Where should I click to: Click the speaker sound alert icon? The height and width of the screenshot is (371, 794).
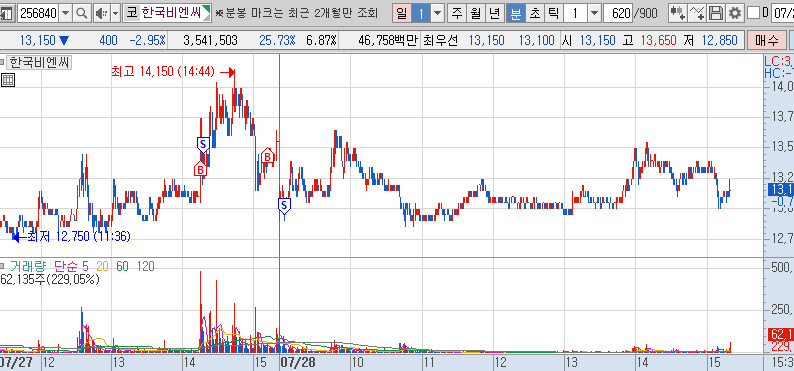click(x=101, y=13)
